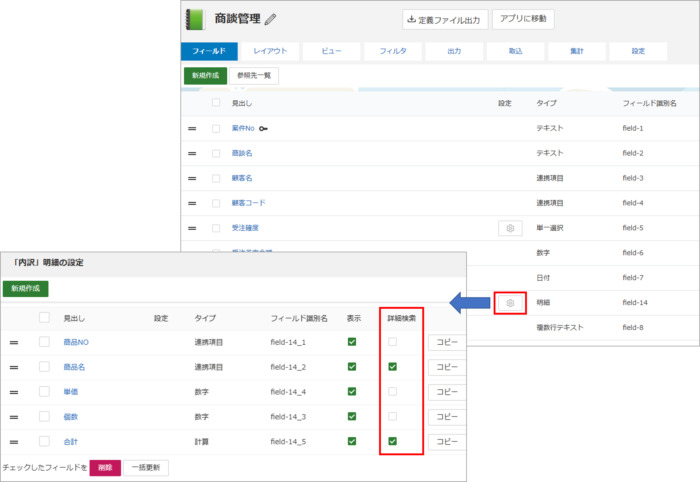The width and height of the screenshot is (700, 482).
Task: Open the 案件No field link
Action: [x=243, y=128]
